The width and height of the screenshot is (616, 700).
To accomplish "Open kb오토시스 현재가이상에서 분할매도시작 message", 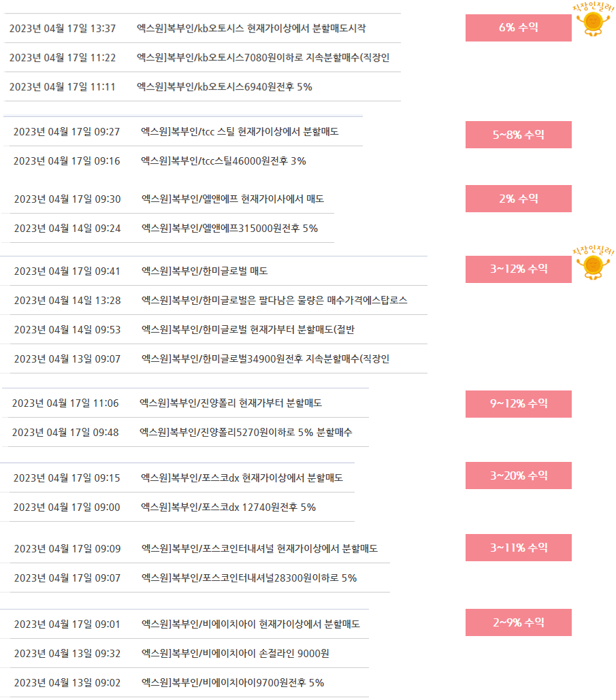I will pos(202,28).
